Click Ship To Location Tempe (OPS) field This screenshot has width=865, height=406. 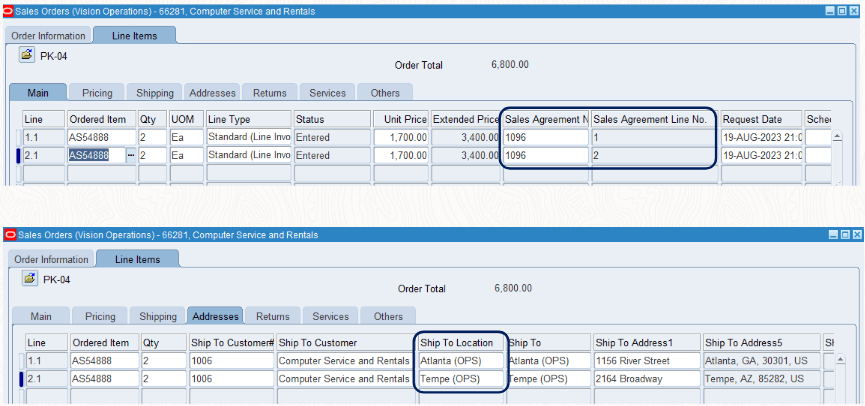461,379
